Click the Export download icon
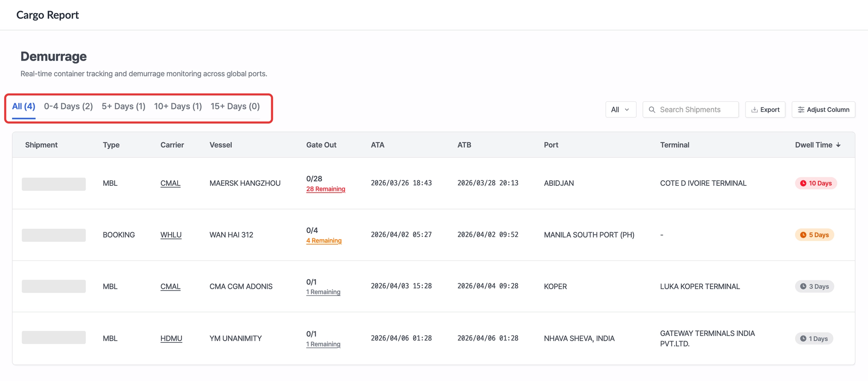This screenshot has height=381, width=868. [754, 109]
